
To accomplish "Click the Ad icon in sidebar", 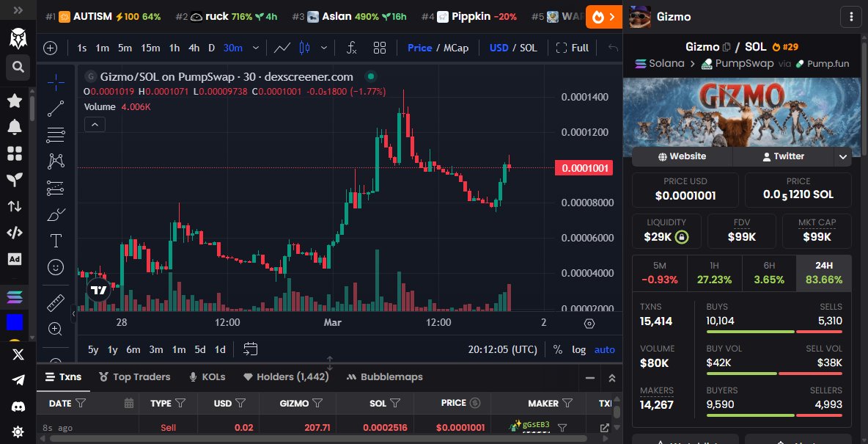I will click(15, 259).
